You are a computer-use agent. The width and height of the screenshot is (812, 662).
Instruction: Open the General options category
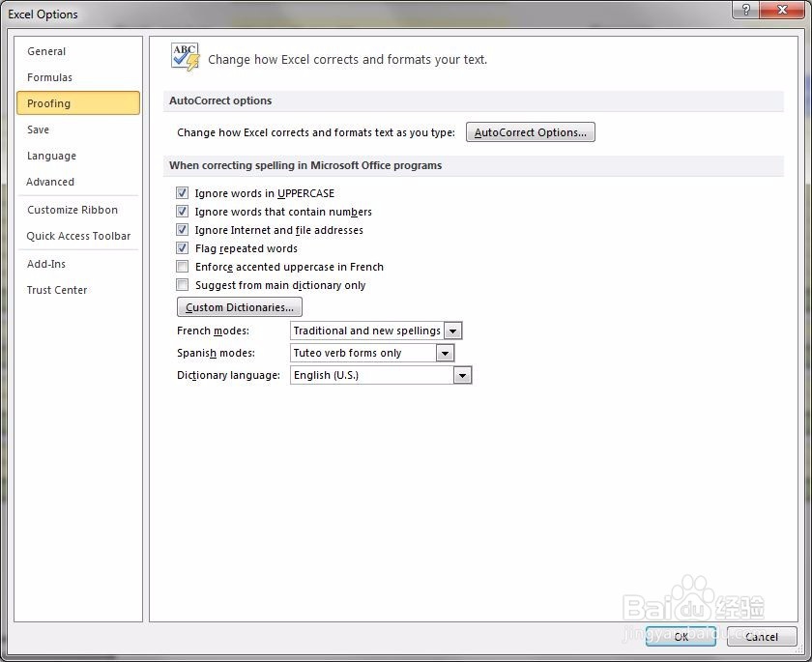pos(78,51)
